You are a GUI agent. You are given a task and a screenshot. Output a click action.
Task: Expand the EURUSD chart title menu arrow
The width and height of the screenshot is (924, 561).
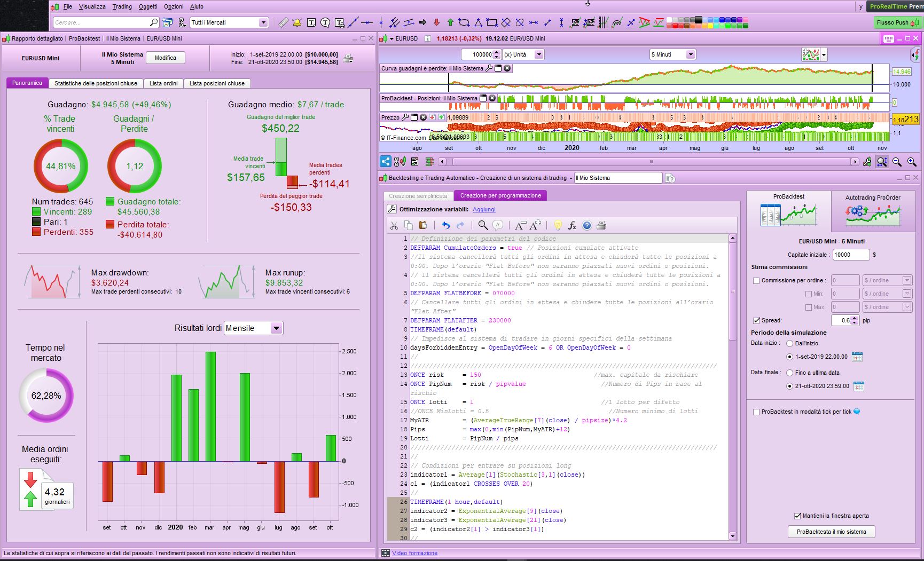tap(391, 38)
